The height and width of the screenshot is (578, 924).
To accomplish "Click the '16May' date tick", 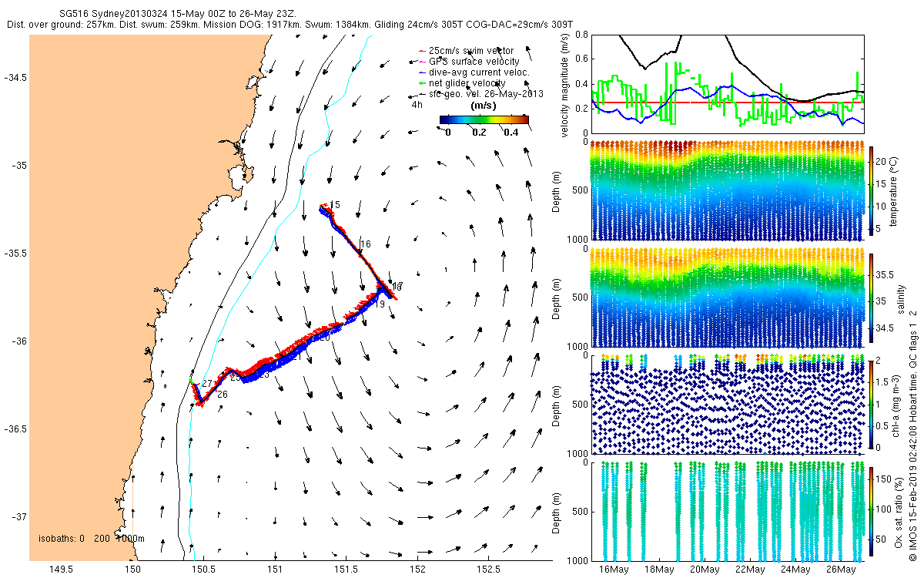I will [614, 570].
